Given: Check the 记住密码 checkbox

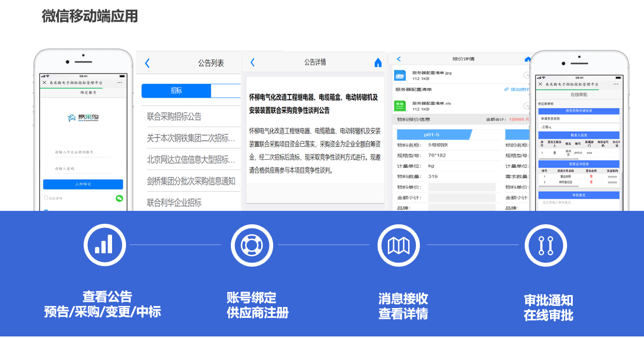Looking at the screenshot, I should click(x=46, y=197).
